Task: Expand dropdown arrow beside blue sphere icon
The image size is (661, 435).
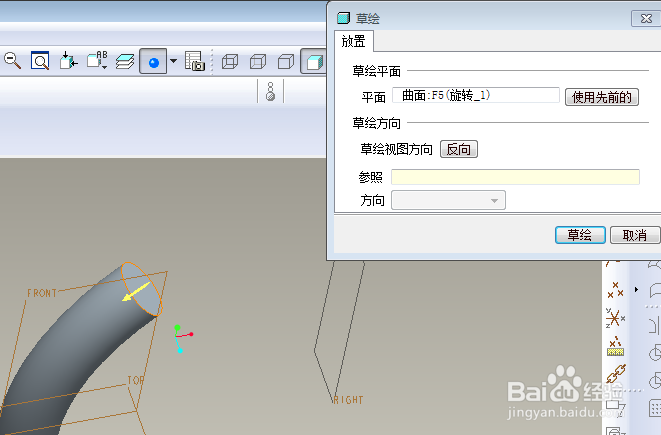Action: coord(173,61)
